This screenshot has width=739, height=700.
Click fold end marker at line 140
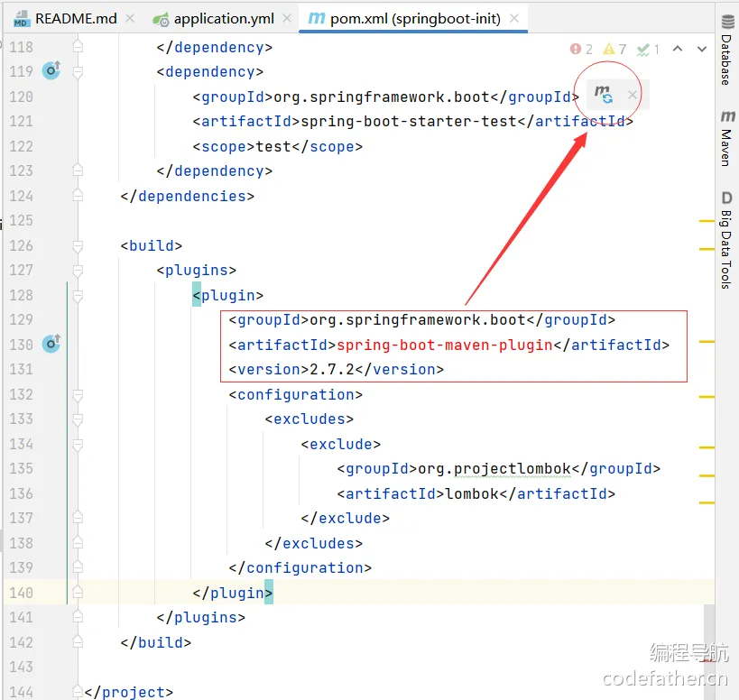coord(78,592)
